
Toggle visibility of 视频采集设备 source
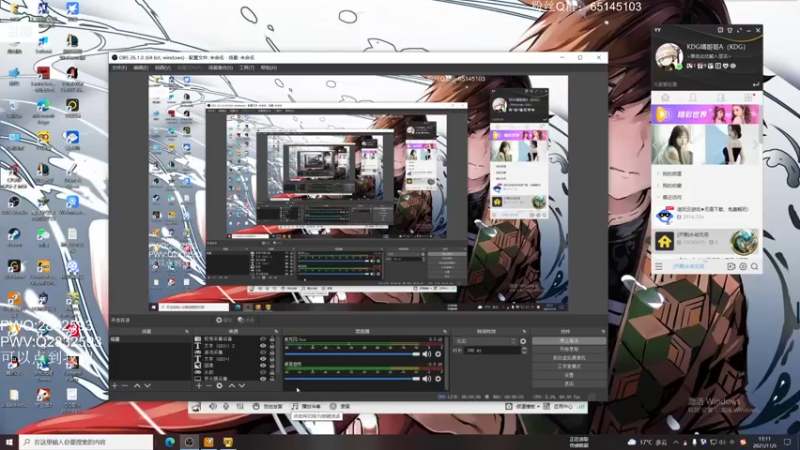[x=263, y=339]
